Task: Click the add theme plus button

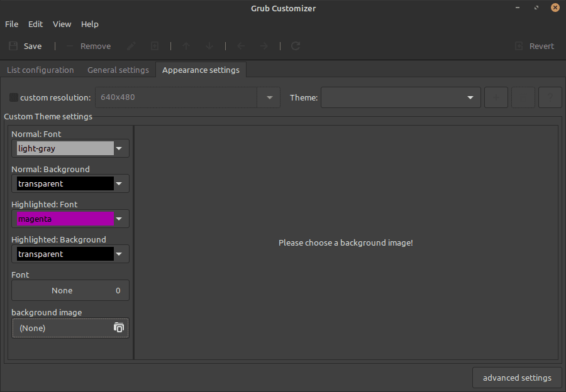Action: (x=496, y=97)
